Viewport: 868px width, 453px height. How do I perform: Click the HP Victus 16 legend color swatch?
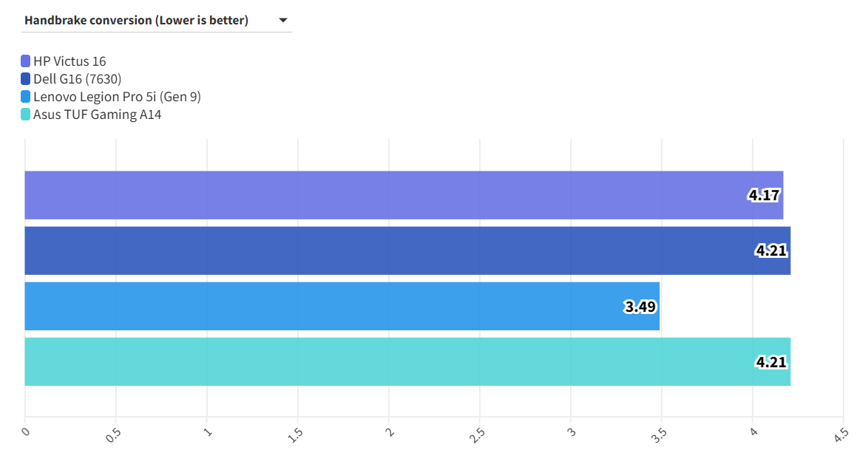26,61
